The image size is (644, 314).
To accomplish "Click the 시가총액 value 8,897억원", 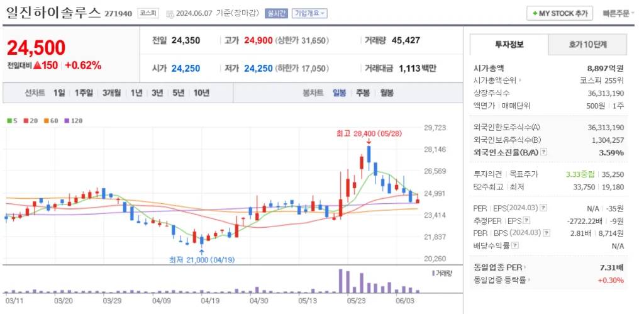I will 606,68.
